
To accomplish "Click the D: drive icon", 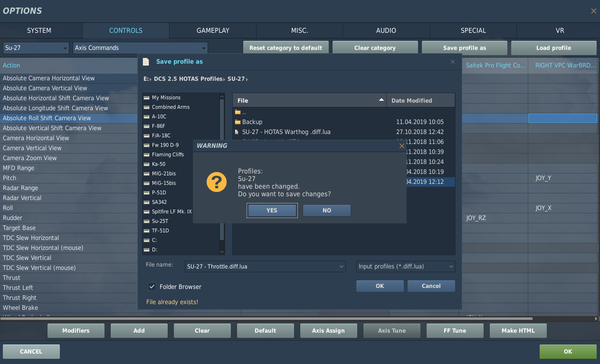I will [147, 249].
